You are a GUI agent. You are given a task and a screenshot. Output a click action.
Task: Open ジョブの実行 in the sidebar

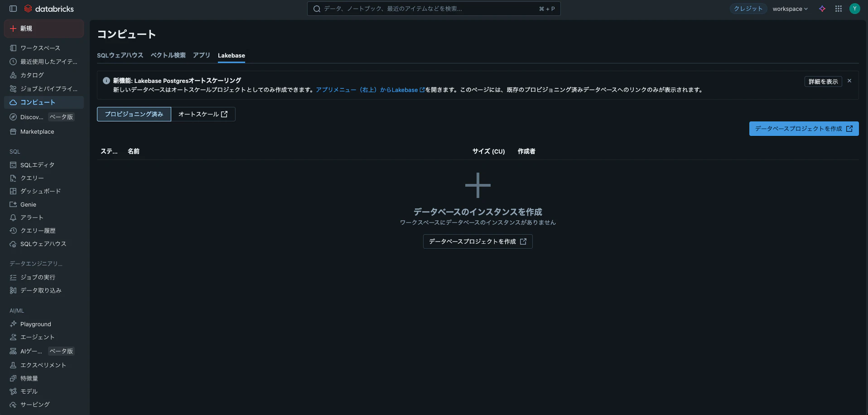pyautogui.click(x=44, y=277)
